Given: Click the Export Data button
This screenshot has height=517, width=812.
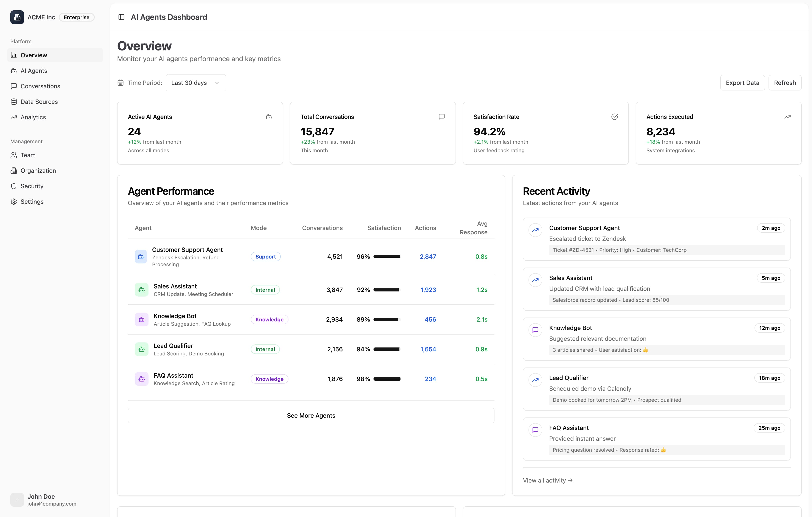Looking at the screenshot, I should tap(742, 83).
